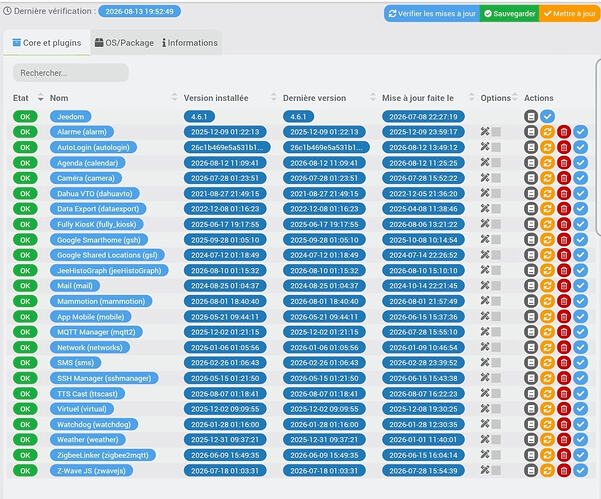Open the Informations tab
Screen dimensions: 601x499
point(190,43)
